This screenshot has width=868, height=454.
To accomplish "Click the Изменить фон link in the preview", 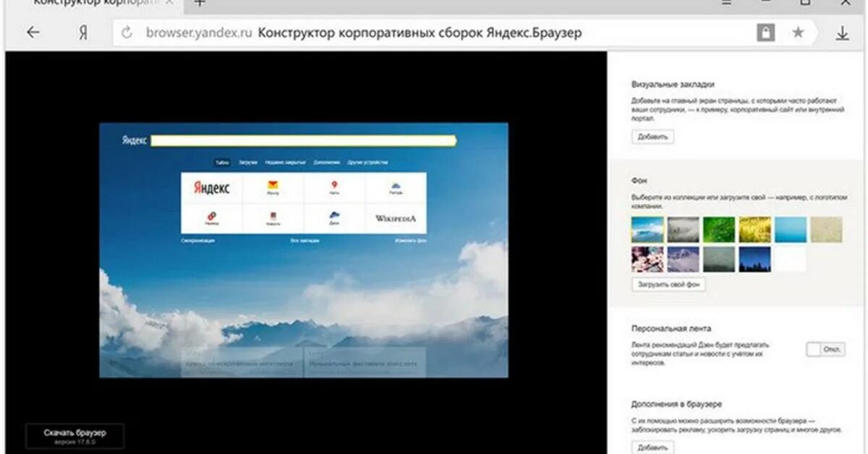I will (x=411, y=240).
